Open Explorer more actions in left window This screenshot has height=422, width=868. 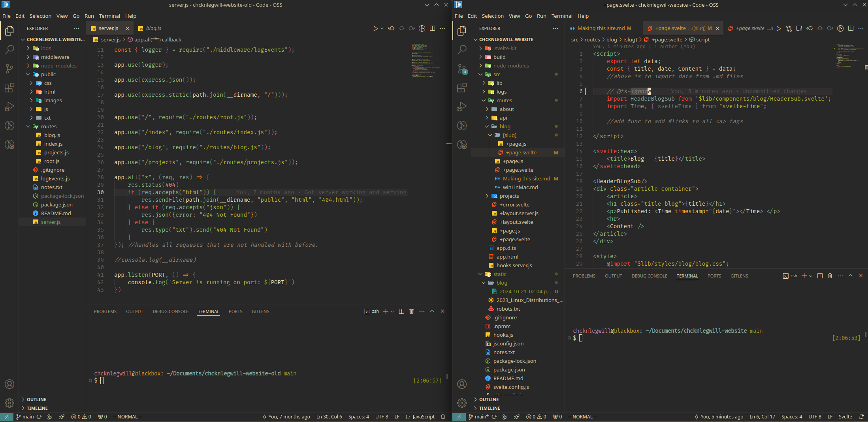coord(77,28)
